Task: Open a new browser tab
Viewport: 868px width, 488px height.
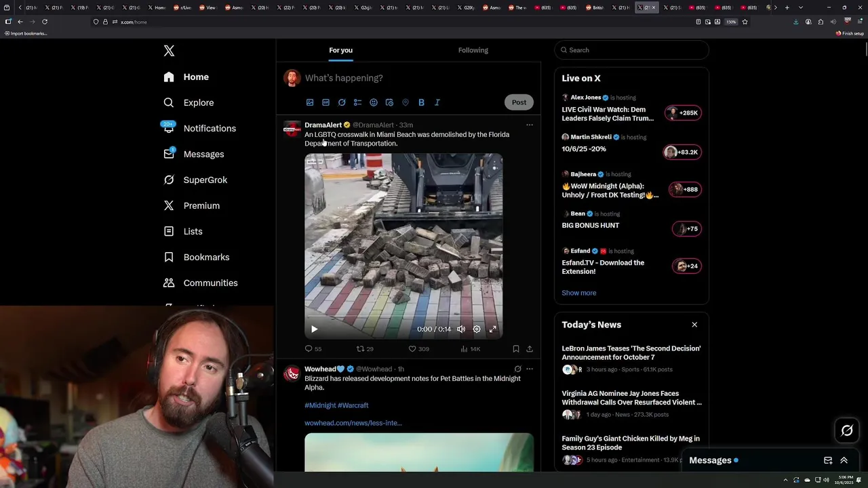Action: [x=787, y=7]
